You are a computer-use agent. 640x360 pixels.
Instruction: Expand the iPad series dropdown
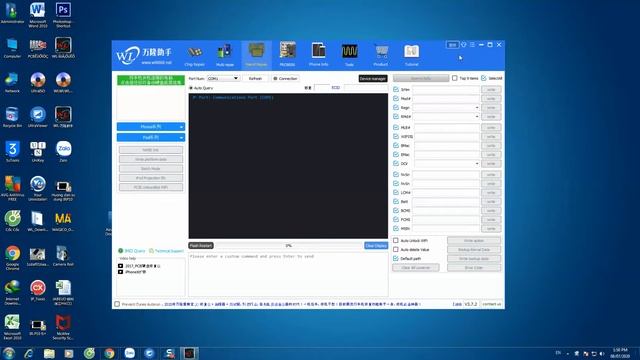pos(151,138)
